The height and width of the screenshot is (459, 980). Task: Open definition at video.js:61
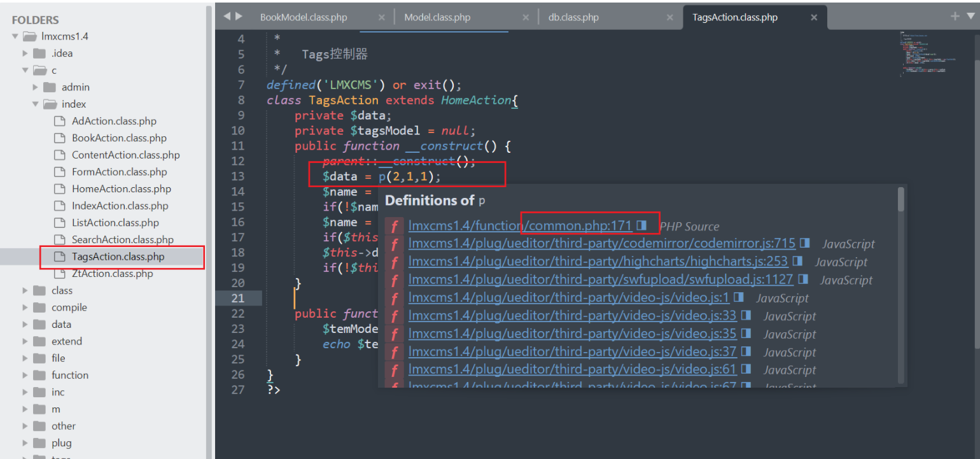[573, 369]
